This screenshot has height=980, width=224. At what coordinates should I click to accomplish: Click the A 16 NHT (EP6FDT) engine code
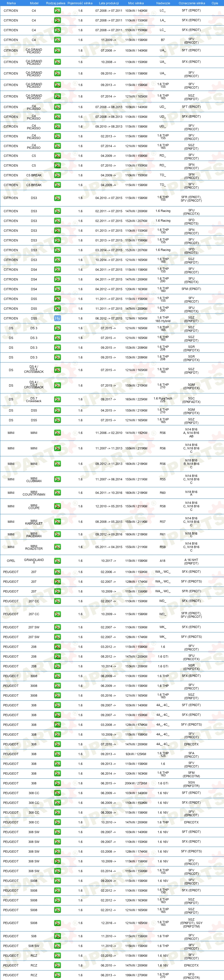tap(191, 561)
